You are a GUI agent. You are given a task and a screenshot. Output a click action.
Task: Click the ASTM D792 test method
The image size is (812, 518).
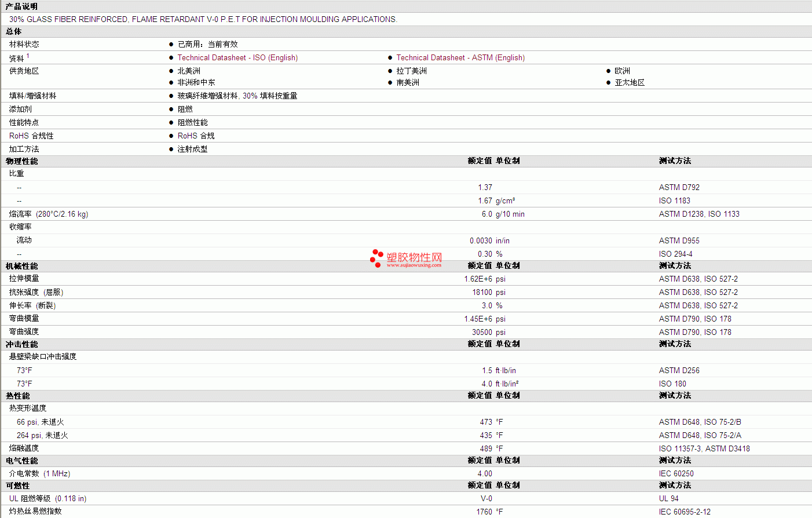679,187
